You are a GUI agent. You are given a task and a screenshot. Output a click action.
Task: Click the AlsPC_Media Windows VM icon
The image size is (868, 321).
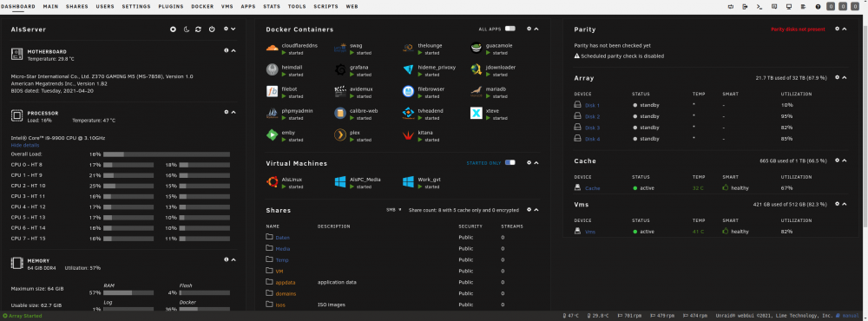click(x=340, y=182)
